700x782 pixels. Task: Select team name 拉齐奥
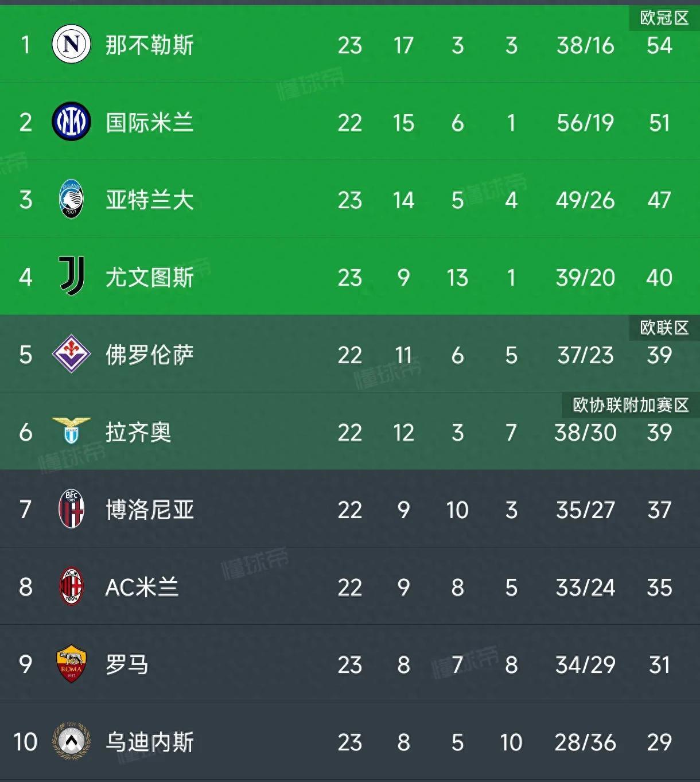[x=138, y=432]
